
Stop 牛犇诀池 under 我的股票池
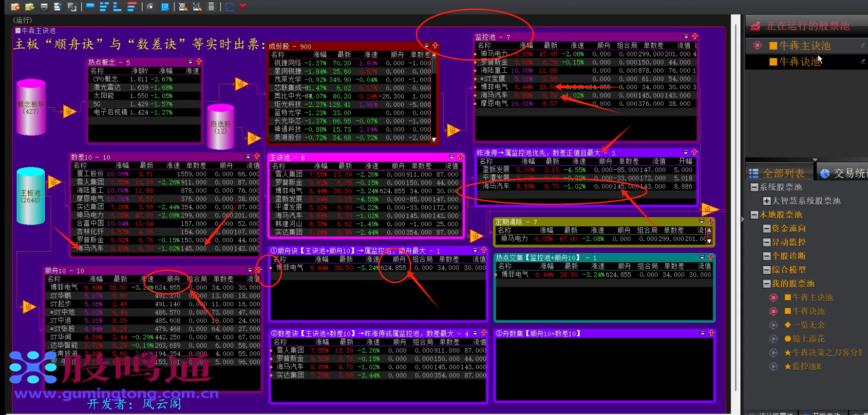[774, 311]
